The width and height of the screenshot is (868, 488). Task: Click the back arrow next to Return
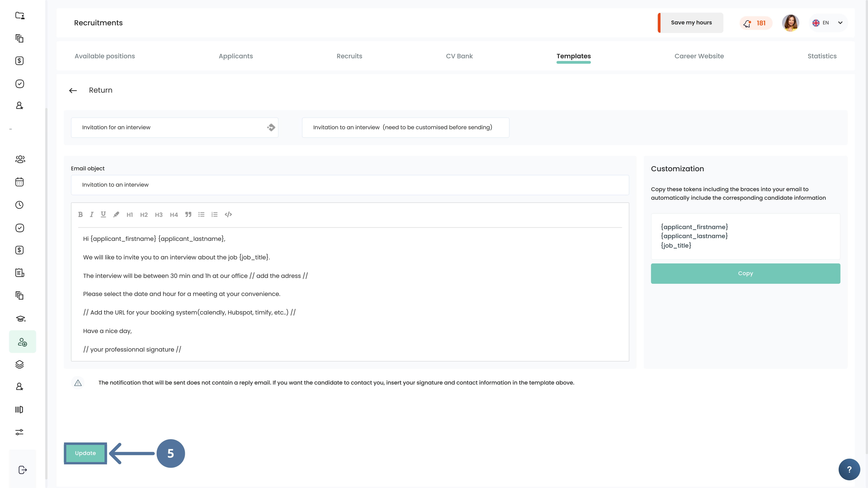click(73, 91)
